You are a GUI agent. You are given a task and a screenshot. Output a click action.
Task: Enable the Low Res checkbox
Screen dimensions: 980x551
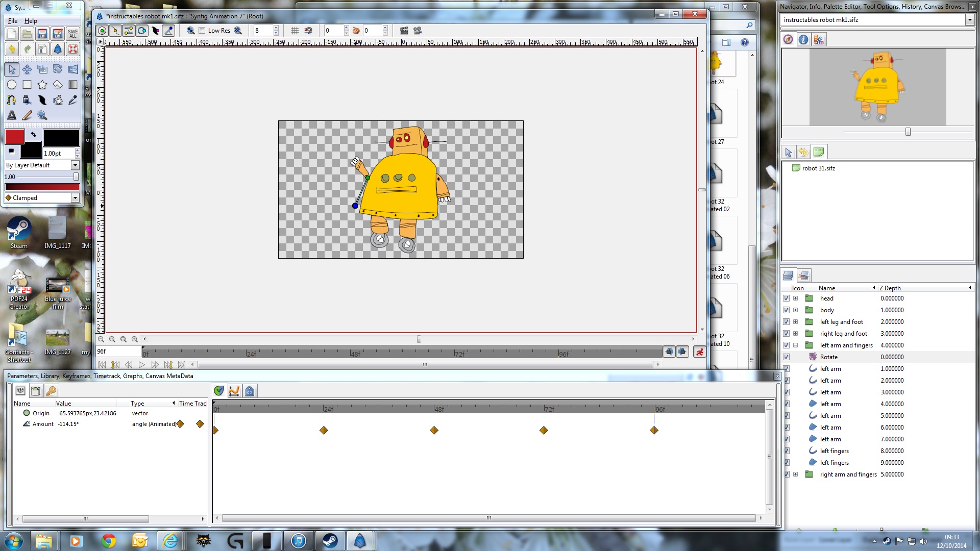point(202,31)
